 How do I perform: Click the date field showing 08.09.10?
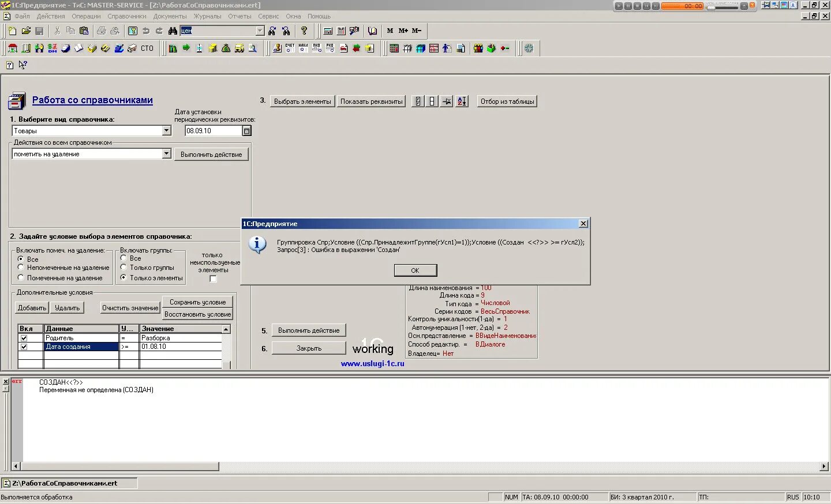click(x=213, y=131)
